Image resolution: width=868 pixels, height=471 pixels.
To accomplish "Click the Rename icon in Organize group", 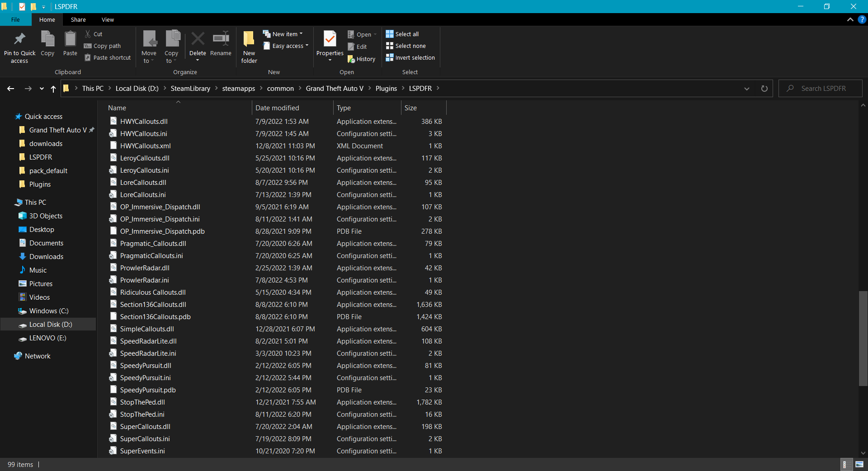I will tap(221, 40).
